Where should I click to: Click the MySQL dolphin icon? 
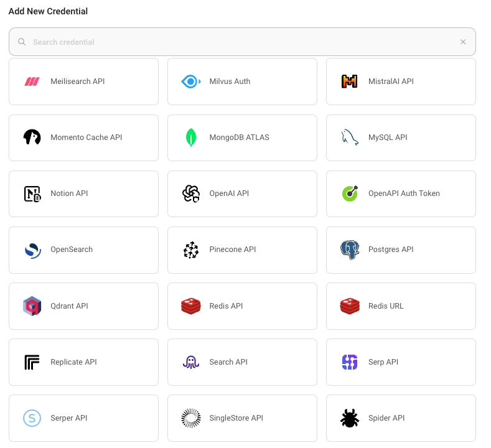click(x=350, y=137)
